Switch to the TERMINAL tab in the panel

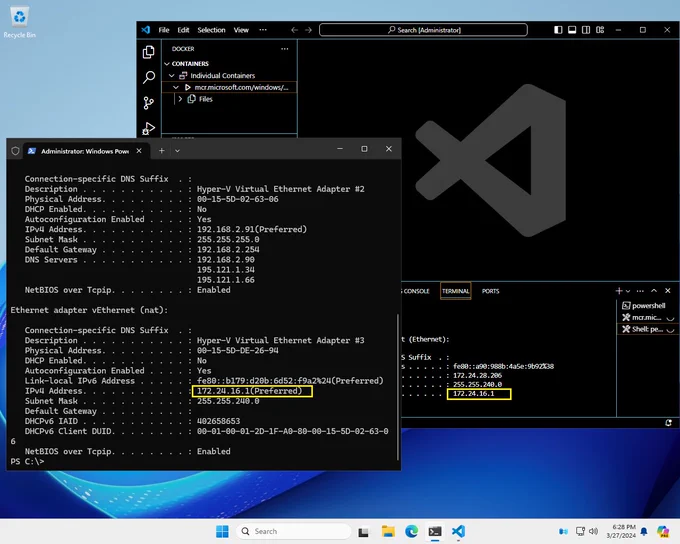pos(455,291)
